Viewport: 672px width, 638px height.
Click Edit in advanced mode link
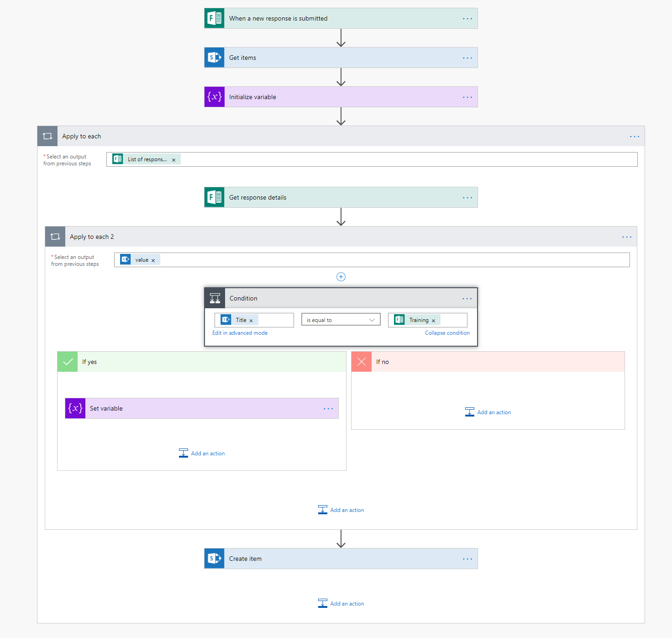click(240, 333)
